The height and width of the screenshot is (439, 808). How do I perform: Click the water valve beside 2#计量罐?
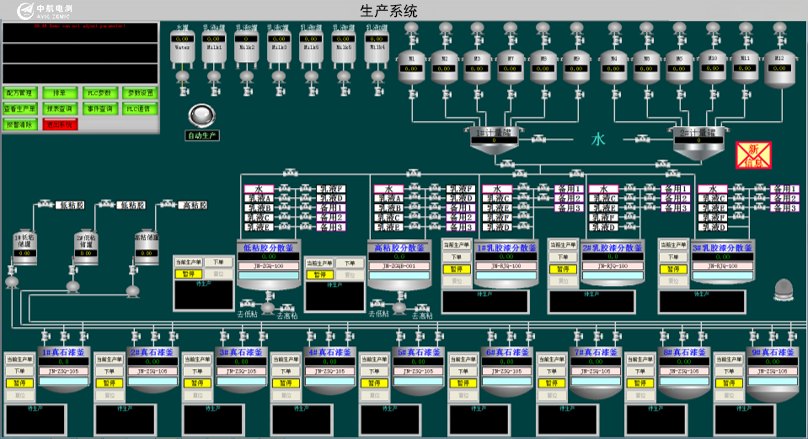coord(642,139)
